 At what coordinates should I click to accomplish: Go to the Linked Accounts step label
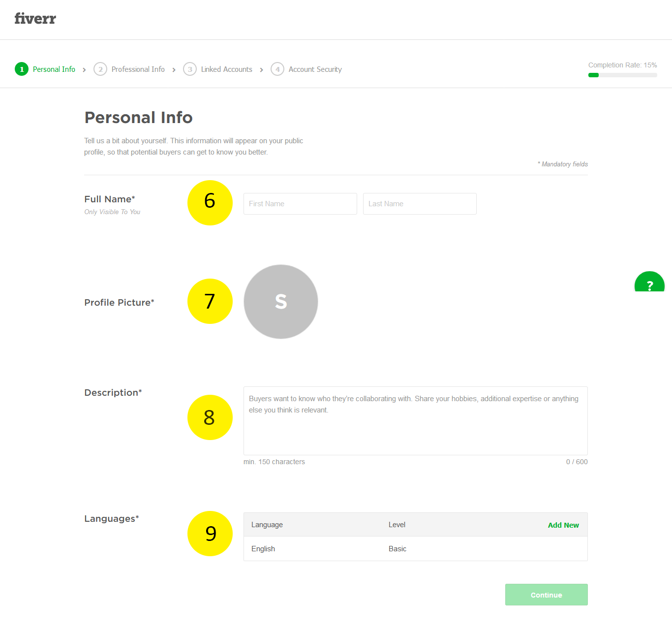click(x=227, y=69)
